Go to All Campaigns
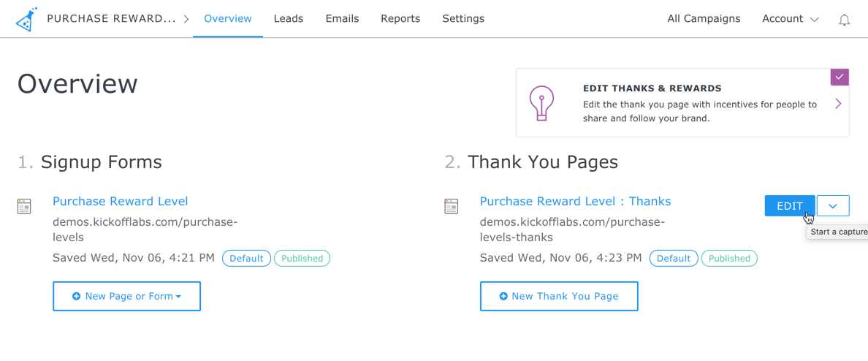This screenshot has height=361, width=868. (703, 19)
